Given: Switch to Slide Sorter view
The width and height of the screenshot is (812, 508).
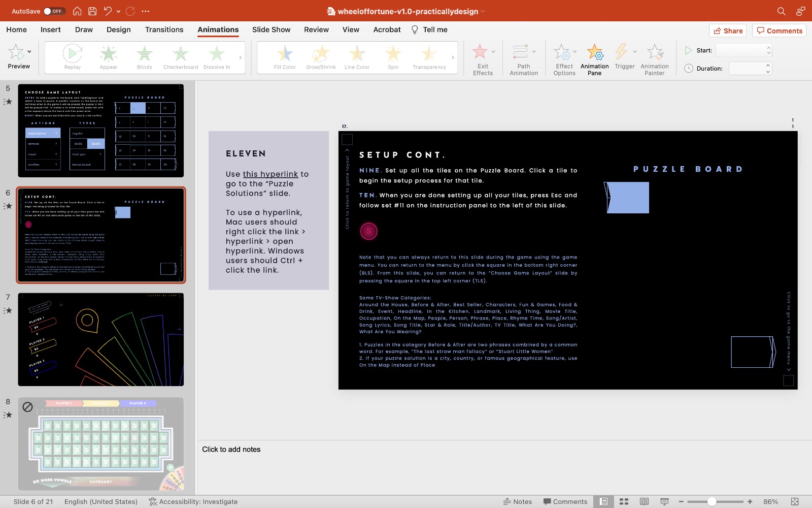Looking at the screenshot, I should (624, 501).
